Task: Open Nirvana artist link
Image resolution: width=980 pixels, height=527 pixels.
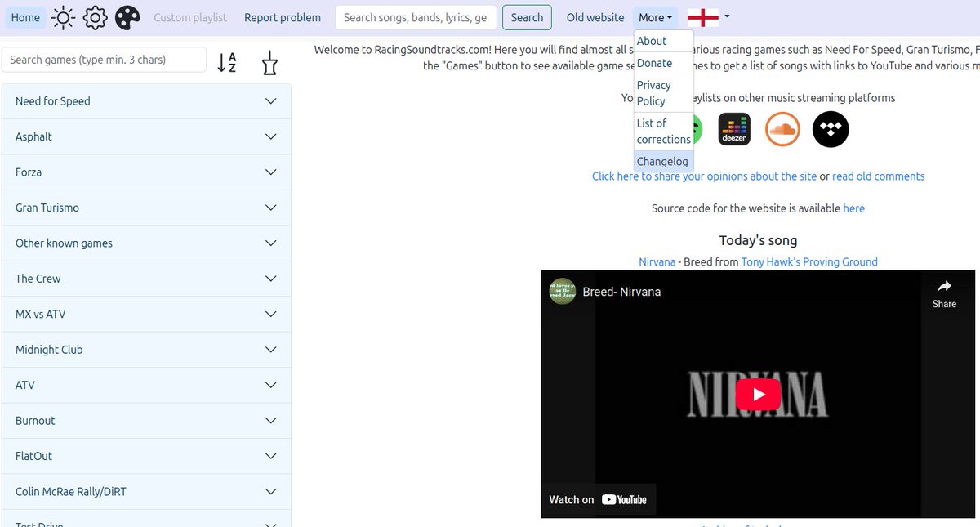Action: [657, 262]
